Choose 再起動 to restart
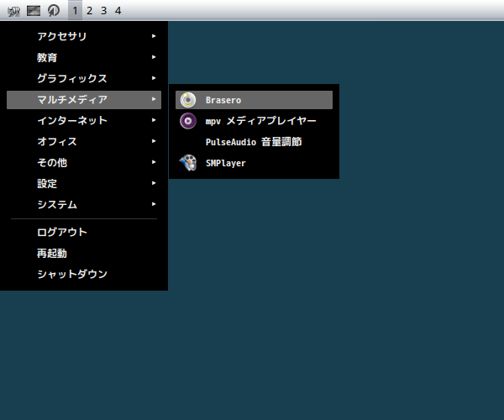 [x=84, y=253]
